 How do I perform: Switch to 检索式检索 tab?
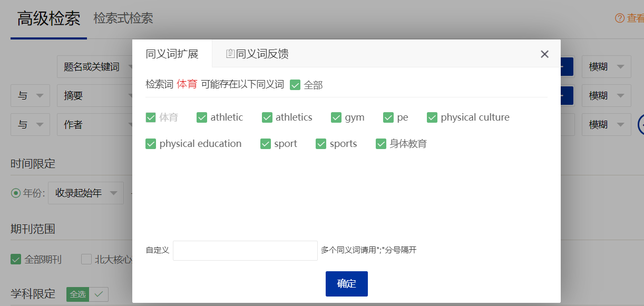(123, 18)
